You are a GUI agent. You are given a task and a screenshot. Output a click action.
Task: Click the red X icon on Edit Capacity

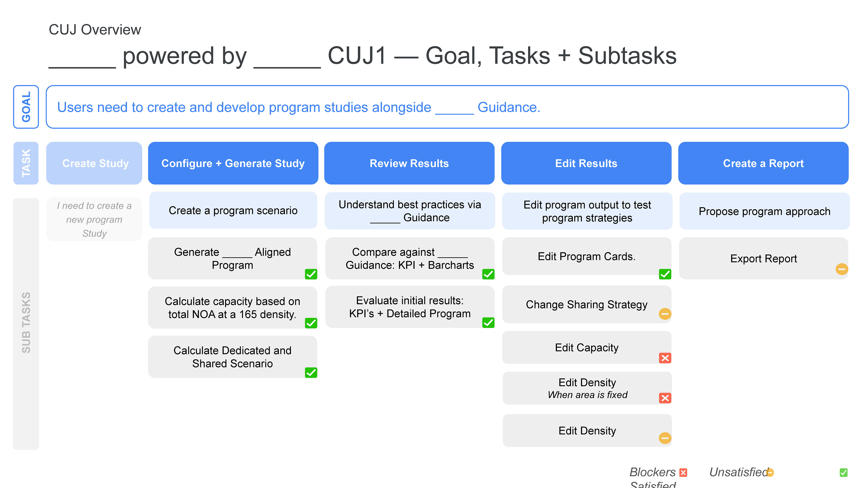(x=665, y=358)
